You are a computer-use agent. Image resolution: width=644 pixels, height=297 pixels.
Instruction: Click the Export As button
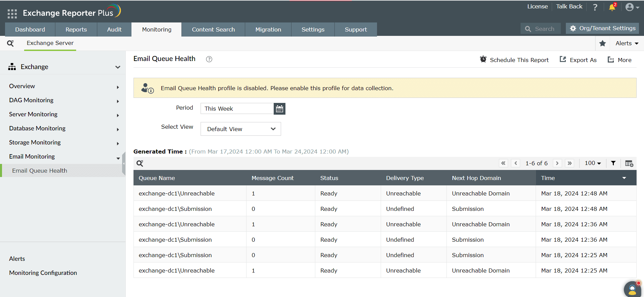[578, 60]
